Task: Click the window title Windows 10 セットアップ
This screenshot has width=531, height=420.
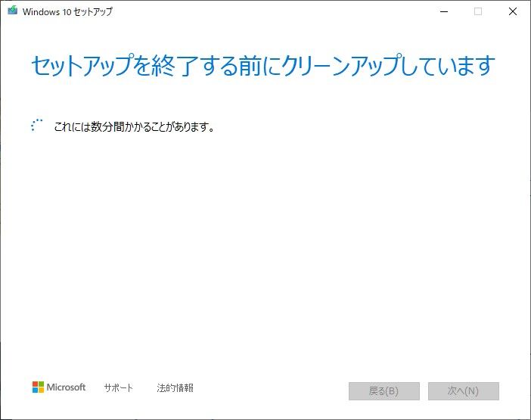Action: pyautogui.click(x=67, y=11)
